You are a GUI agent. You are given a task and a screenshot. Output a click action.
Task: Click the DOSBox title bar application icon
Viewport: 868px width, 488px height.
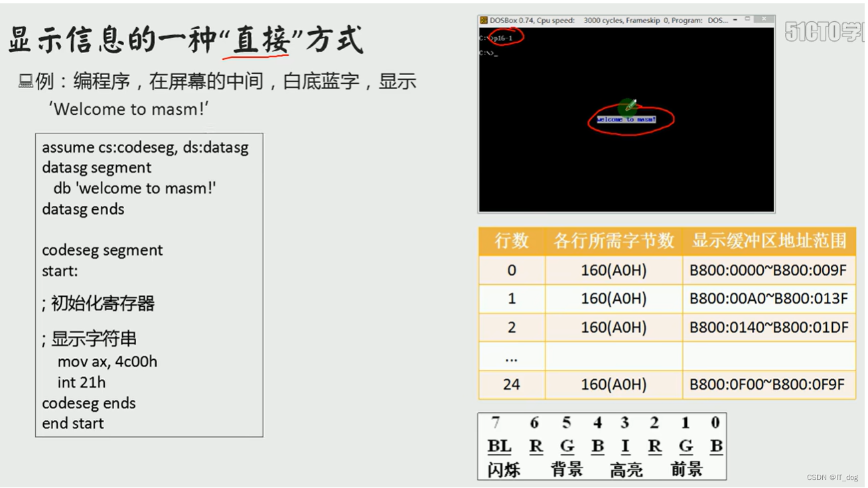484,21
